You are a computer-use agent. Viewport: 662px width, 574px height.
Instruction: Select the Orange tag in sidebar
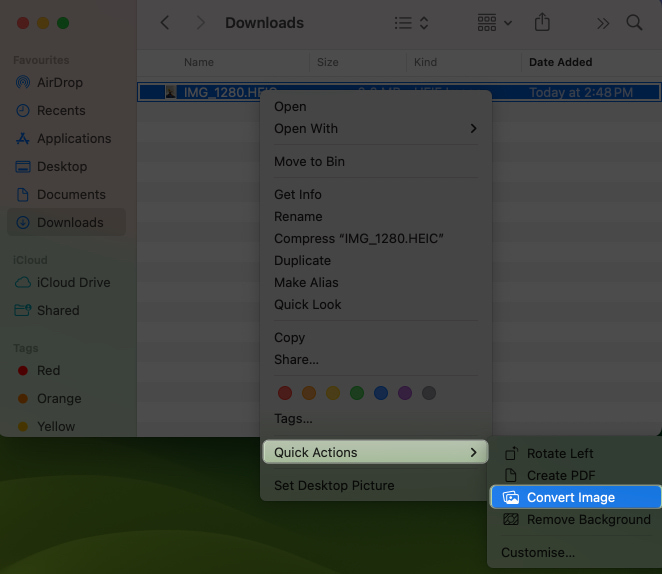point(59,398)
